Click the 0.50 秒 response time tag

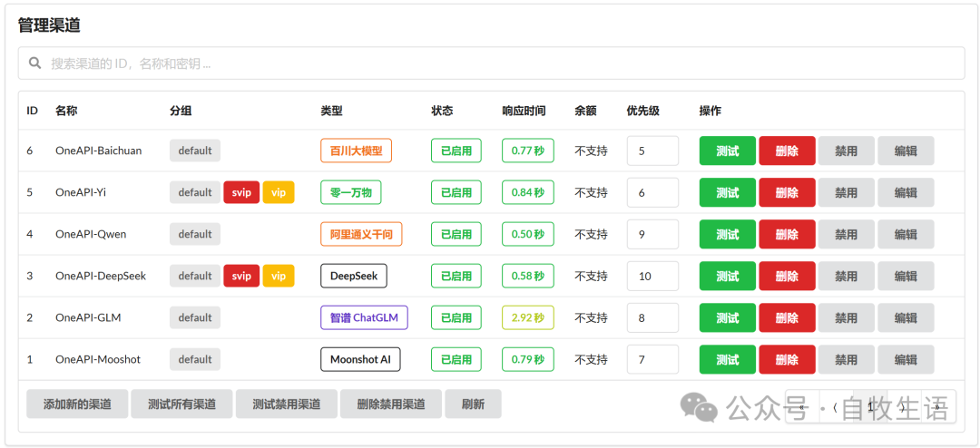click(527, 234)
